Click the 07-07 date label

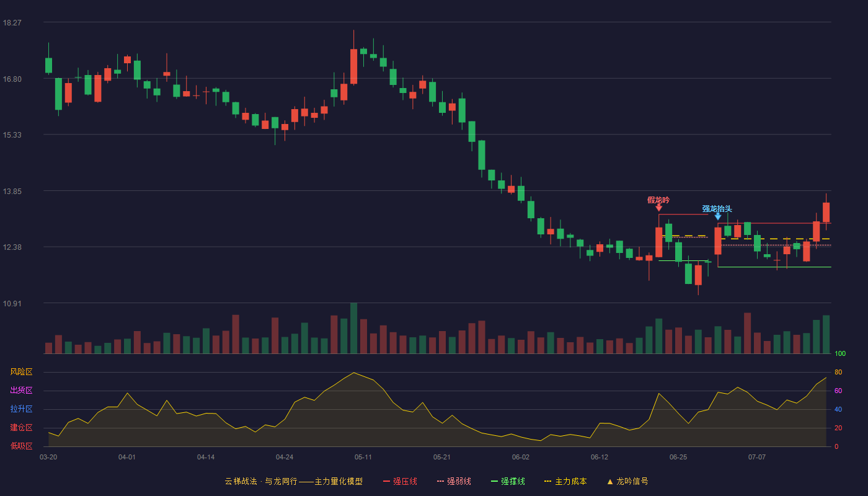pyautogui.click(x=757, y=457)
